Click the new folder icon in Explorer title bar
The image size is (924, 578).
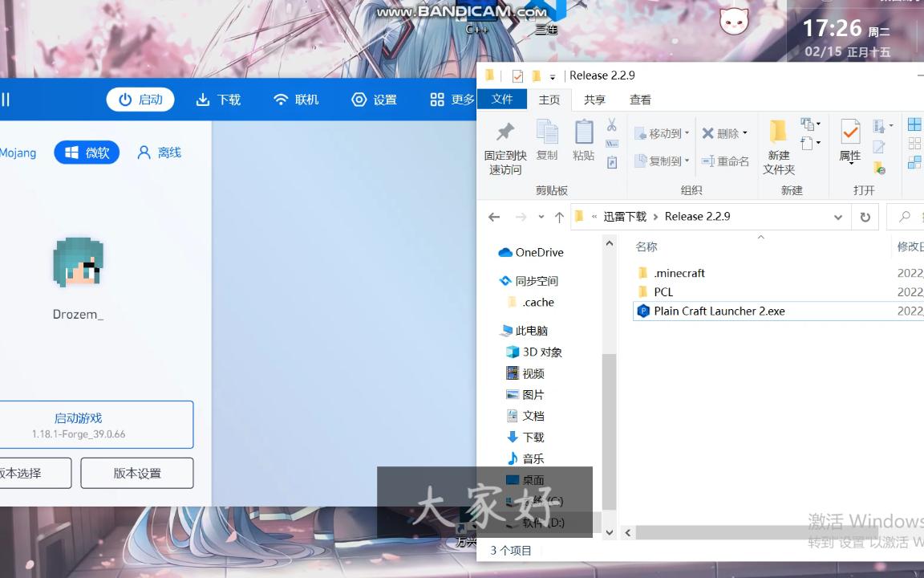tap(536, 75)
